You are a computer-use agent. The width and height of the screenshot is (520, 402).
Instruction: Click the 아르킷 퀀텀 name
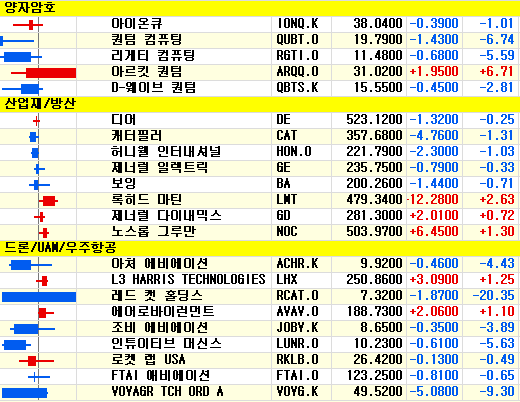(147, 72)
